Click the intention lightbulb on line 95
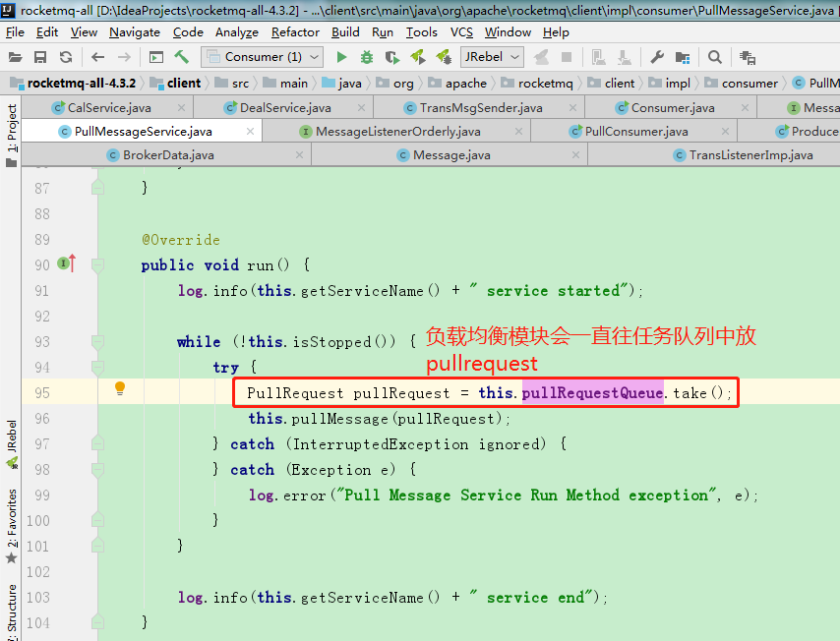 click(x=120, y=388)
